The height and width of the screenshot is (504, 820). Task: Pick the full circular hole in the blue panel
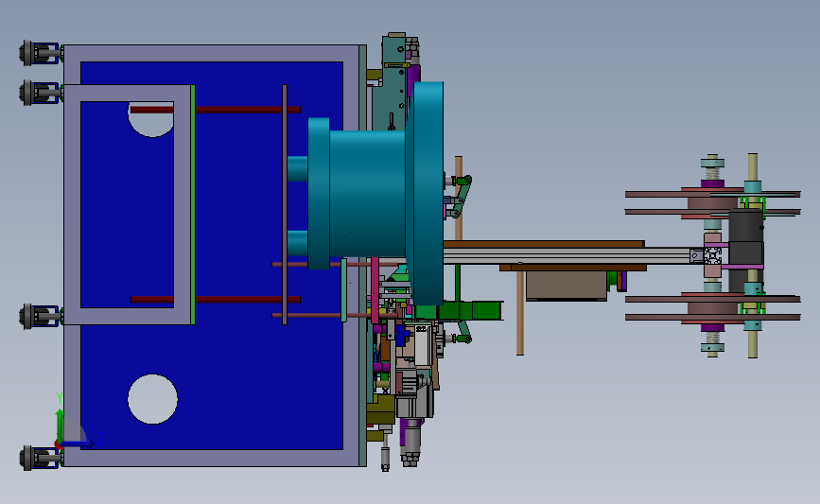click(x=152, y=399)
